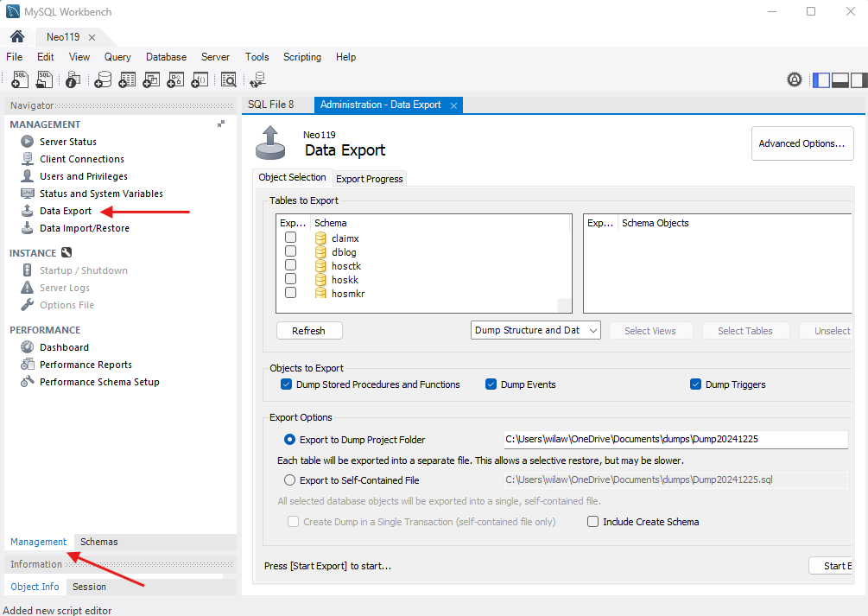868x616 pixels.
Task: Collapse the Navigator panel sections
Action: pos(221,124)
